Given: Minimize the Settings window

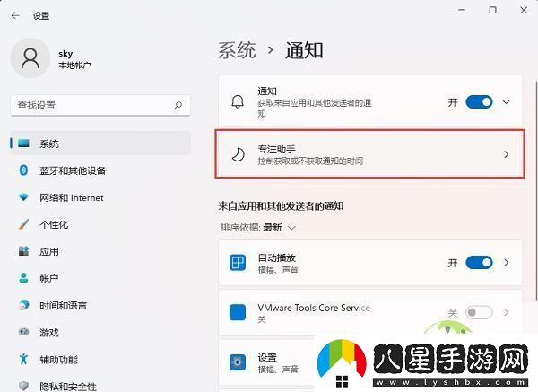Looking at the screenshot, I should pyautogui.click(x=462, y=10).
